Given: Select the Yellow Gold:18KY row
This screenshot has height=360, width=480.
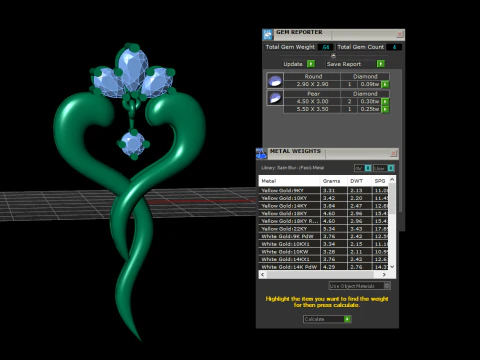Looking at the screenshot, I should click(324, 213).
